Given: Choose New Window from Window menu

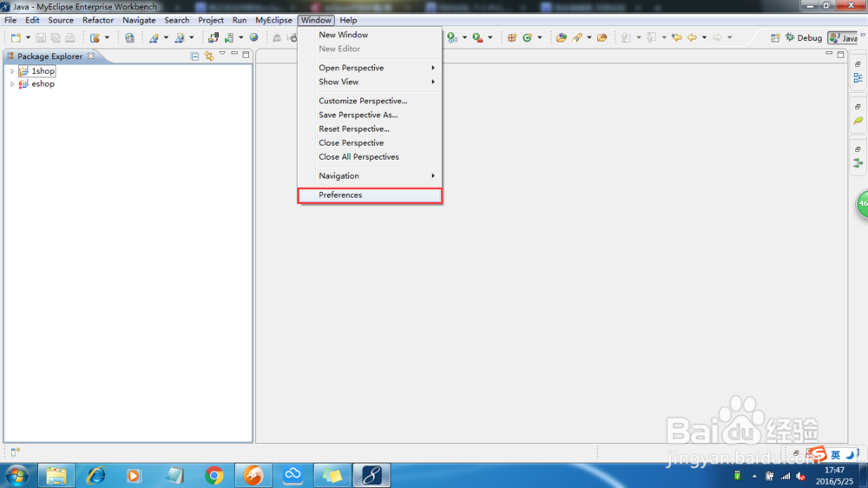Looking at the screenshot, I should click(369, 35).
